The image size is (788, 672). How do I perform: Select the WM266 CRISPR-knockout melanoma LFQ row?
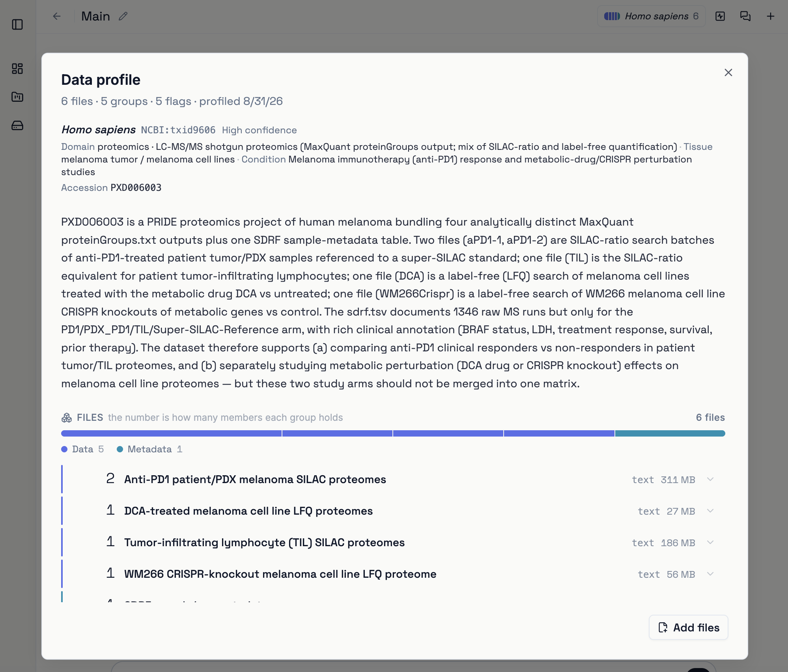(x=393, y=574)
